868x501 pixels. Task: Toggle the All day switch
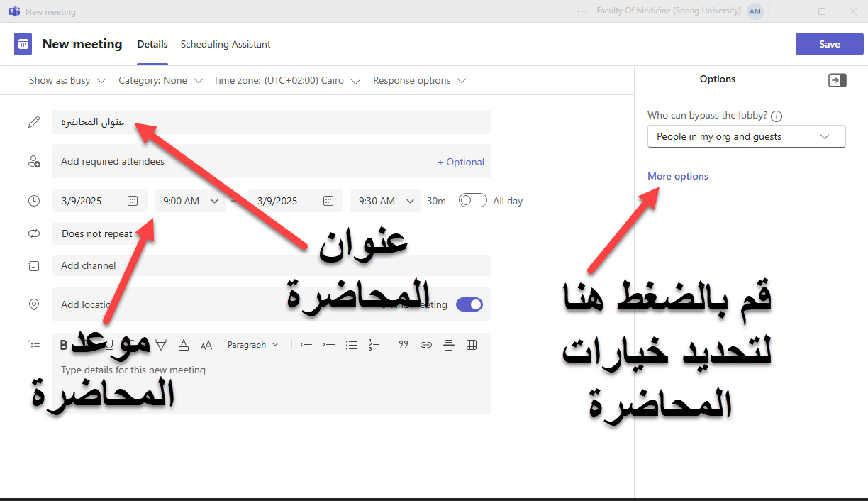point(473,201)
